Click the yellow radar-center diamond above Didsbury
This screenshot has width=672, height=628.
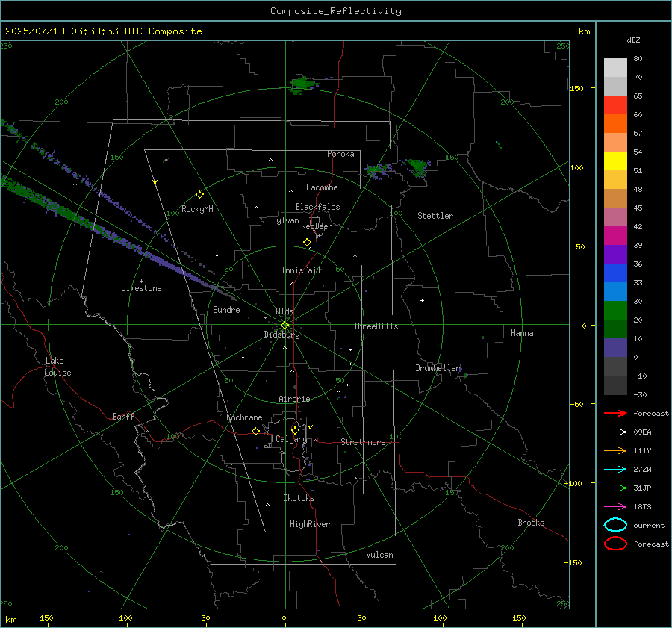point(284,326)
